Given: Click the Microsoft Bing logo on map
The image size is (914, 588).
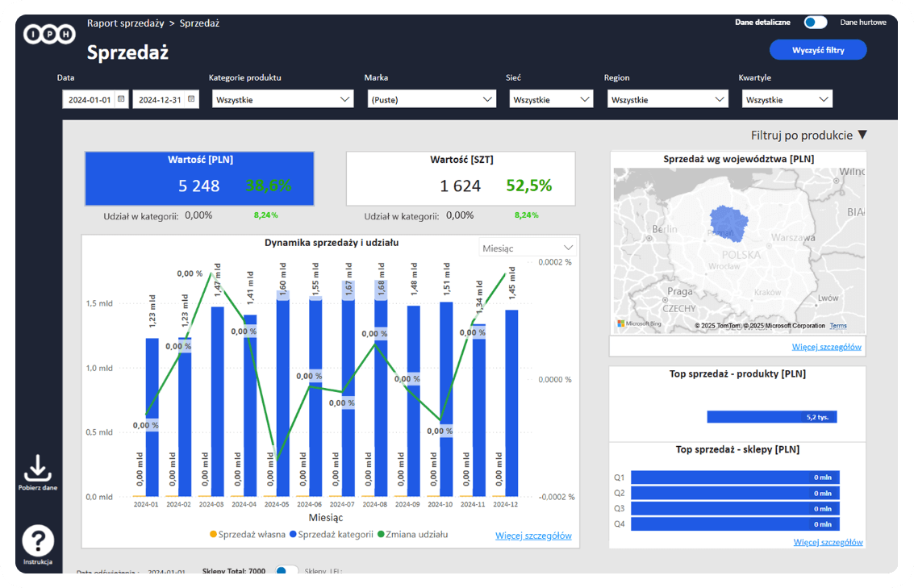Looking at the screenshot, I should [x=639, y=324].
